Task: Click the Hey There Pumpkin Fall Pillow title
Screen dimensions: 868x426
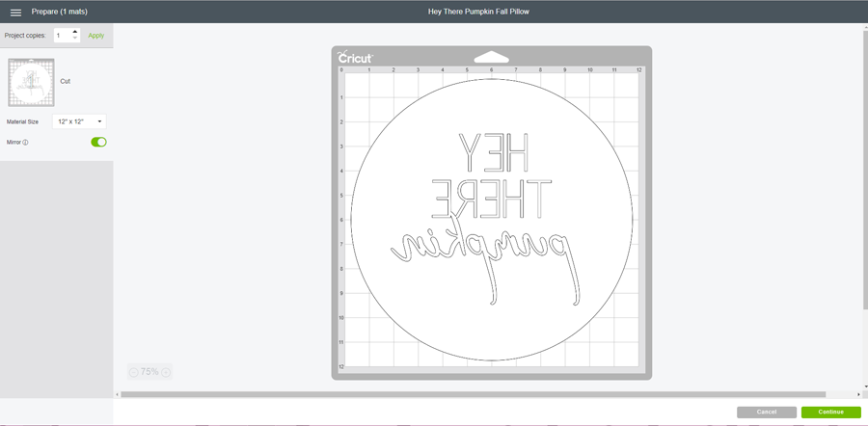Action: 478,11
